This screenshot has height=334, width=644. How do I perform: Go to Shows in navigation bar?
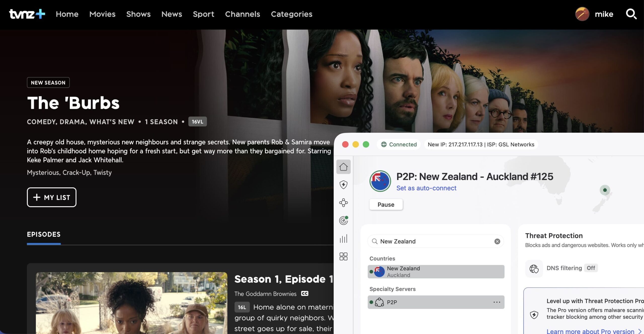click(138, 14)
